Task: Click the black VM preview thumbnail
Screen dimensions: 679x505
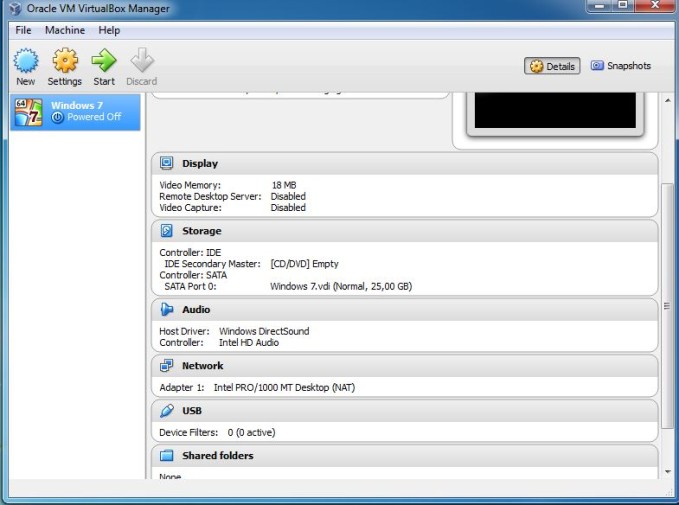Action: coord(555,110)
